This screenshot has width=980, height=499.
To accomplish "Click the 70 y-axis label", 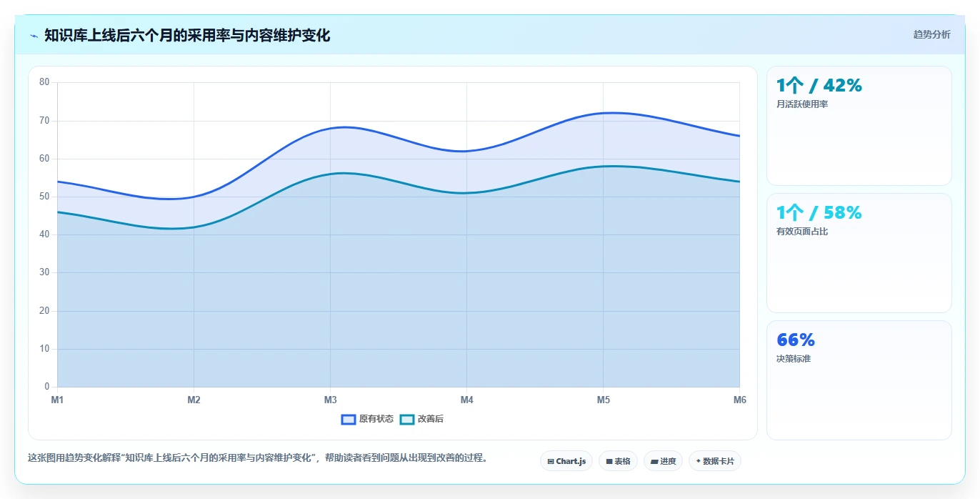I will 44,120.
